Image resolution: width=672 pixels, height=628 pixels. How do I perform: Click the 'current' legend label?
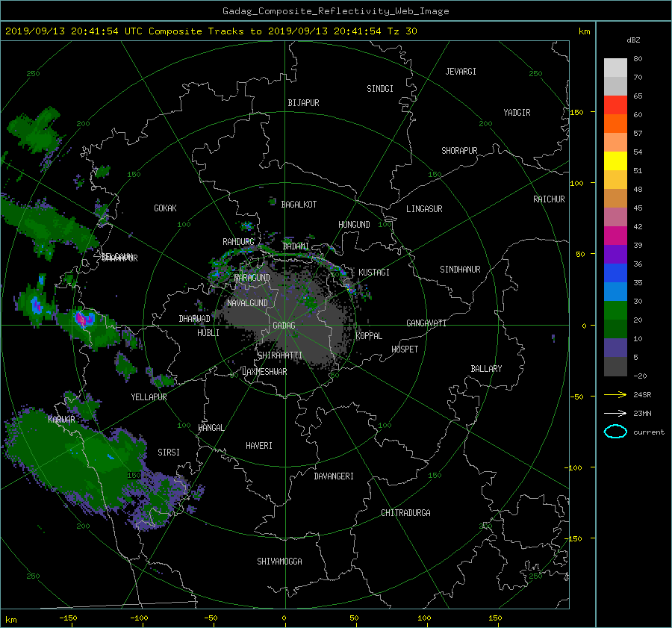pos(648,432)
